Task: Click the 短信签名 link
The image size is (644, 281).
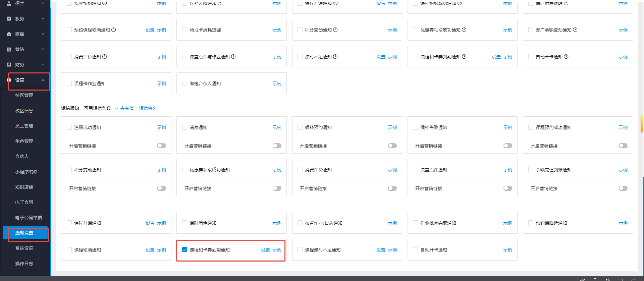Action: coord(148,108)
